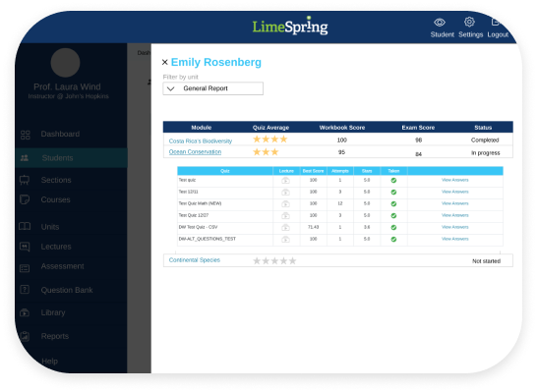Click taken checkmark for DW-ALT_QUESTIONS_TEST
The height and width of the screenshot is (392, 537).
pyautogui.click(x=393, y=240)
